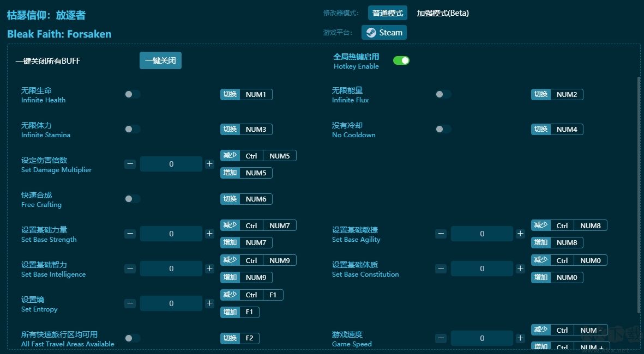Click the vertical scrollbar of cheat list
Image resolution: width=644 pixels, height=354 pixels.
click(639, 194)
